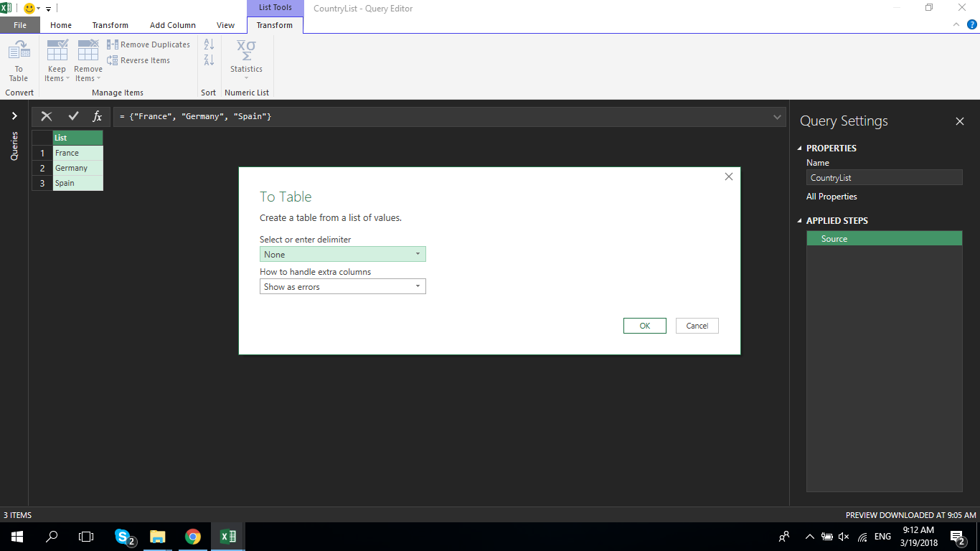The height and width of the screenshot is (551, 980).
Task: Click Reverse Items in ribbon
Action: [138, 60]
